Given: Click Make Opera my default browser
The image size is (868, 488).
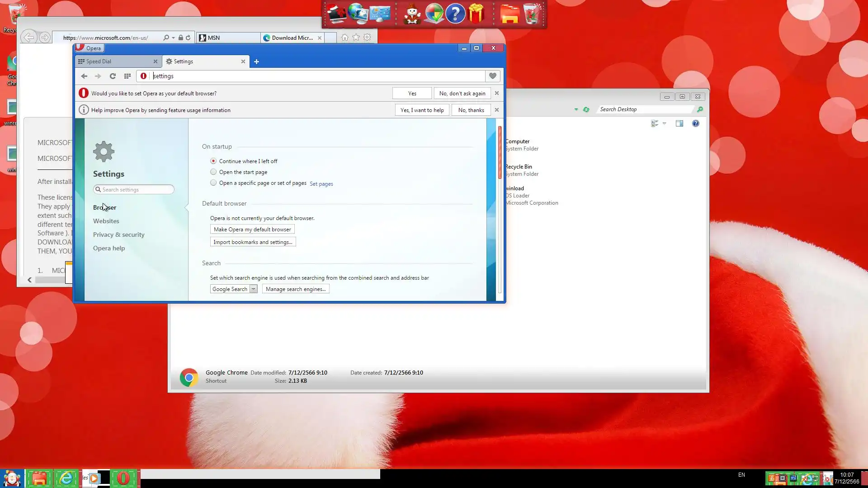Looking at the screenshot, I should (252, 230).
